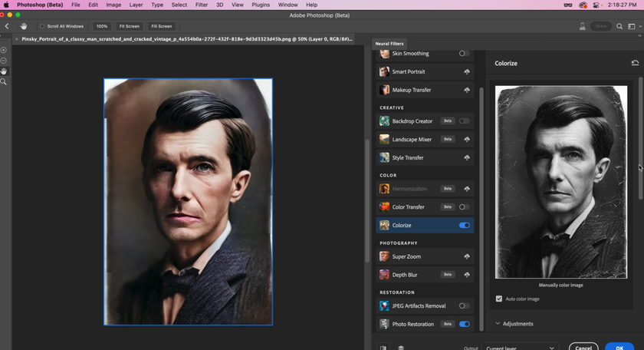This screenshot has width=644, height=350.
Task: Close the document tab with X
Action: (16, 39)
